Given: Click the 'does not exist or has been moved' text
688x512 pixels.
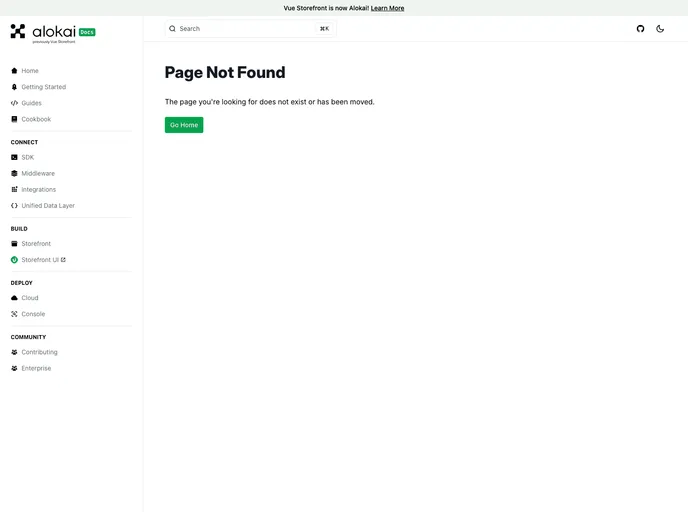Looking at the screenshot, I should tap(317, 102).
